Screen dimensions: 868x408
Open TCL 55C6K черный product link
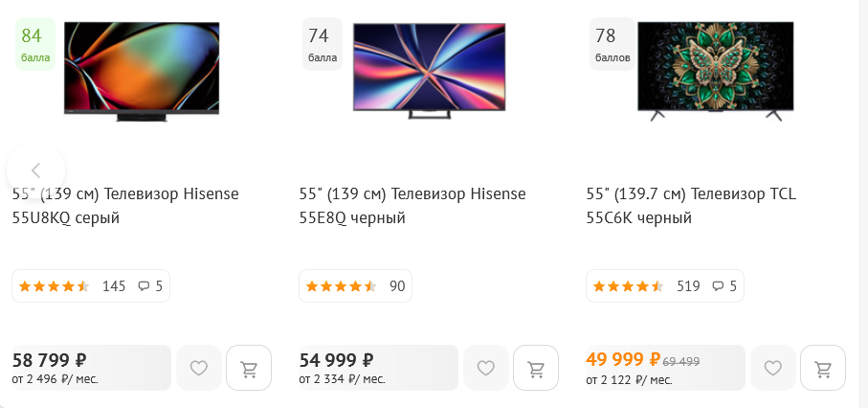point(691,206)
